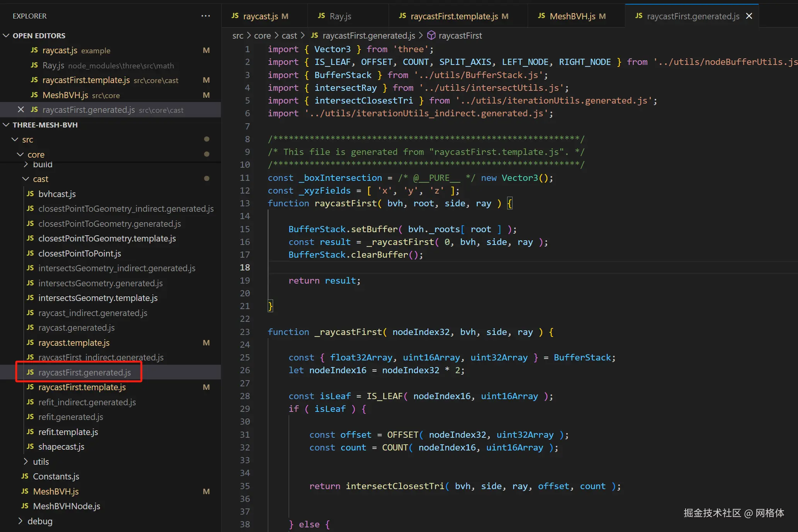The width and height of the screenshot is (798, 532).
Task: Open shapecast.js in file tree
Action: (61, 447)
